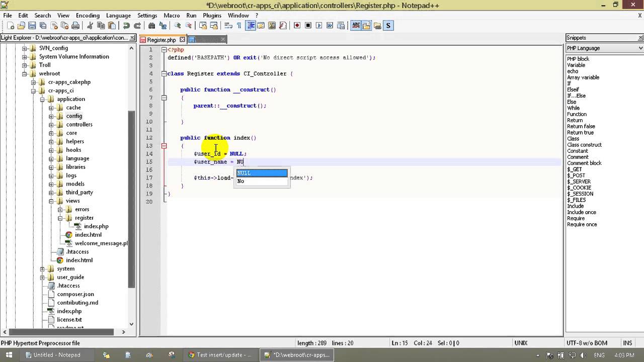
Task: Click the Zoom In toolbar icon
Action: (x=177, y=26)
